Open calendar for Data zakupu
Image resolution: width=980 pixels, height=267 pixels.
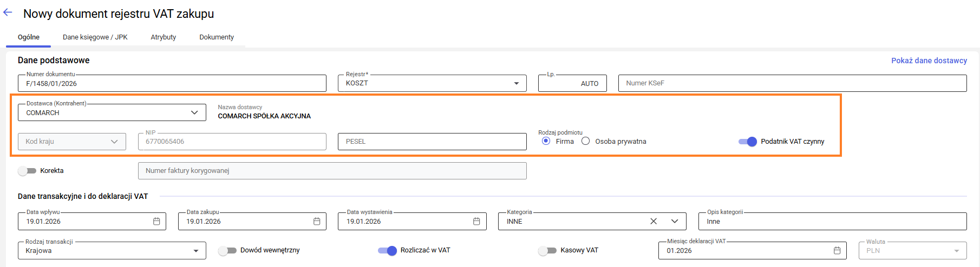click(x=317, y=222)
